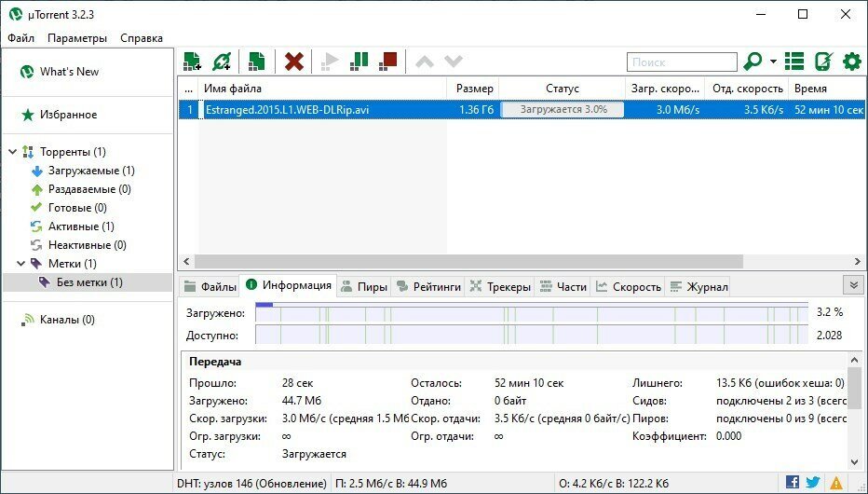Click the download speed status П: 2.5 Мб/с
Screen dimensions: 868x494
coord(390,484)
